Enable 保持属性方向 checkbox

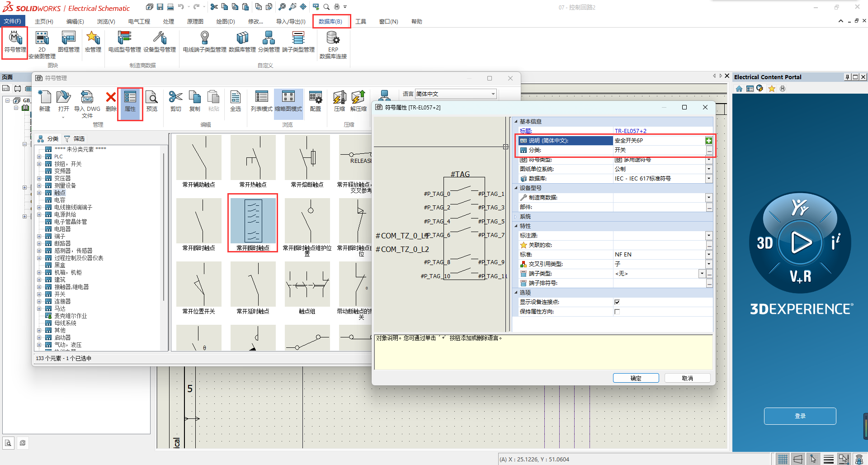[x=617, y=312]
